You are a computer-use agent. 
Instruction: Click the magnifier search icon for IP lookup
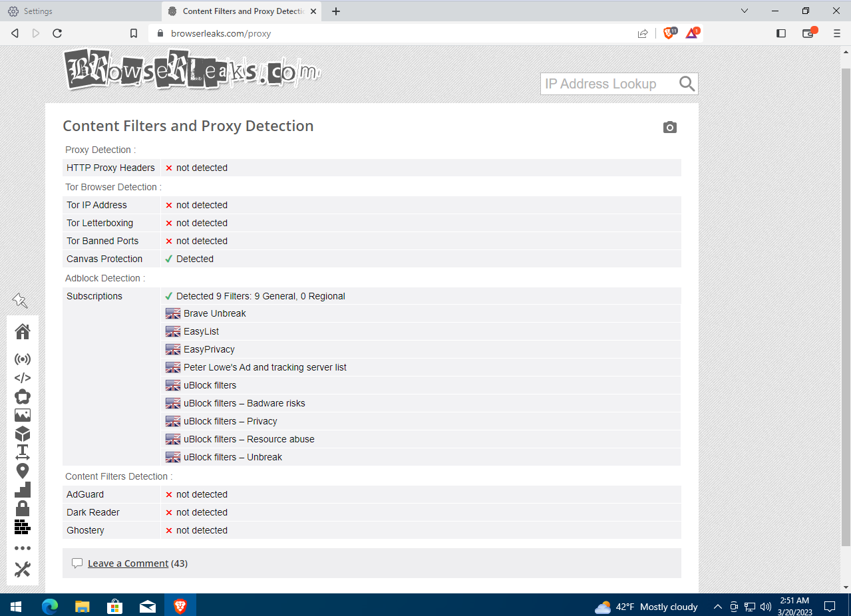click(x=687, y=84)
